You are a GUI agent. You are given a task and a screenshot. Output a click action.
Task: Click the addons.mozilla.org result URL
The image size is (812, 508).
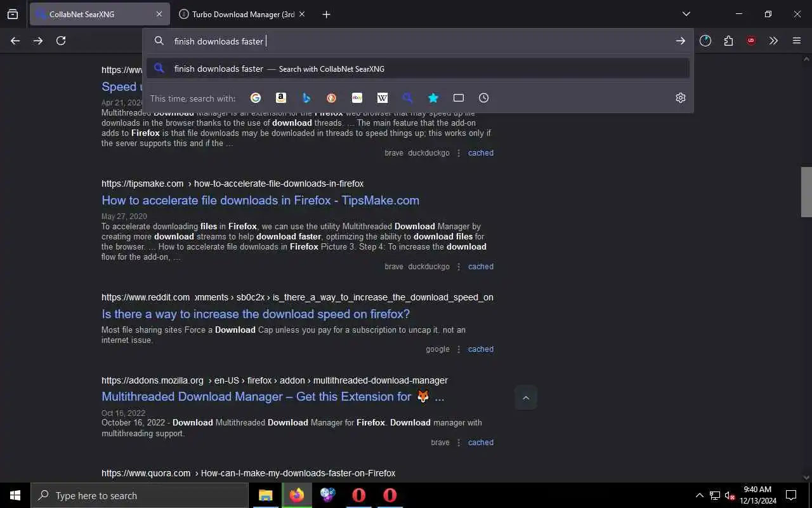pos(275,380)
